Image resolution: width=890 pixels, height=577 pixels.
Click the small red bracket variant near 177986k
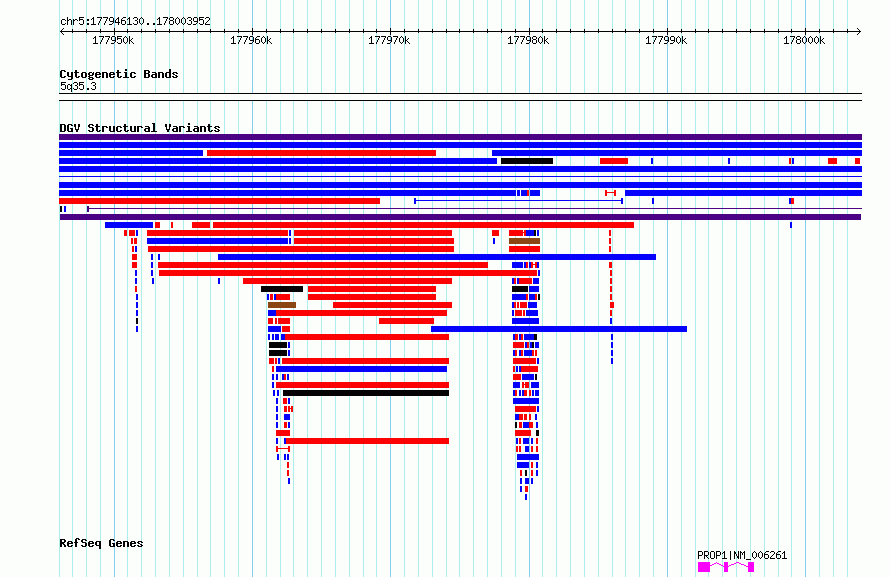[610, 193]
